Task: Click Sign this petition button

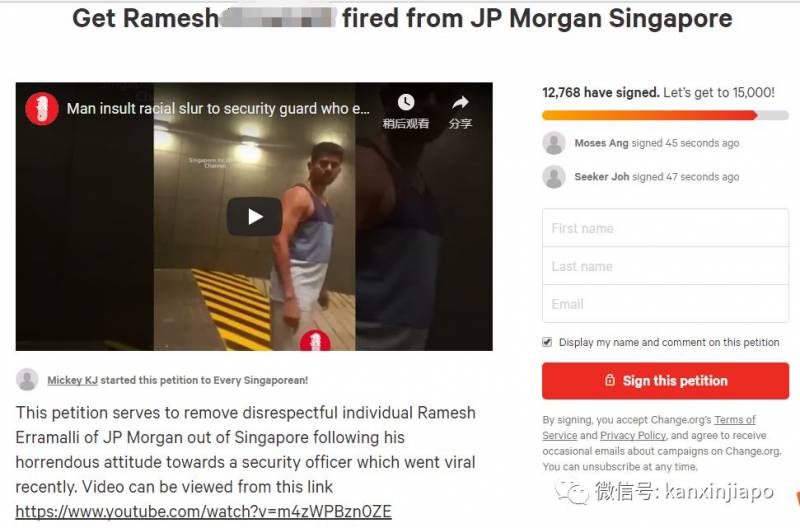Action: click(665, 381)
